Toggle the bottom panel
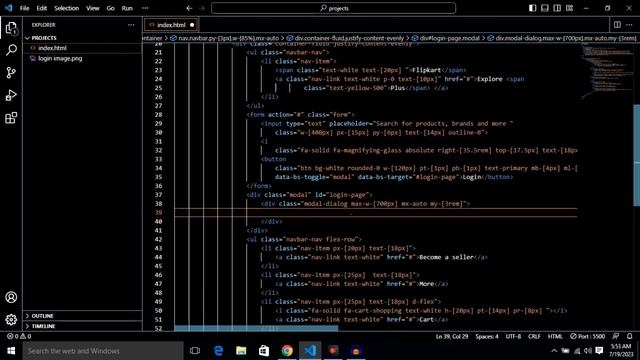The height and width of the screenshot is (360, 640). 544,8
